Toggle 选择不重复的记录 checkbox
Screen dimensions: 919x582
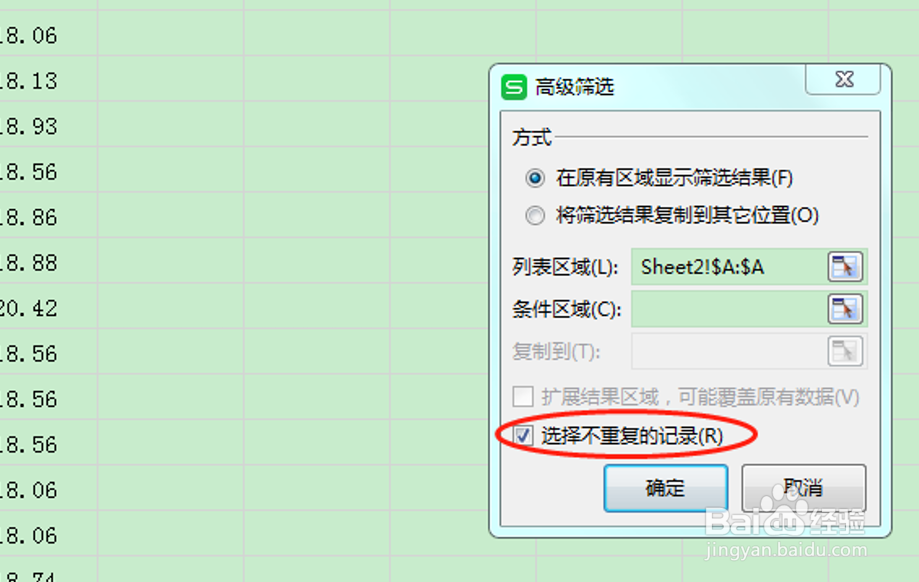523,435
